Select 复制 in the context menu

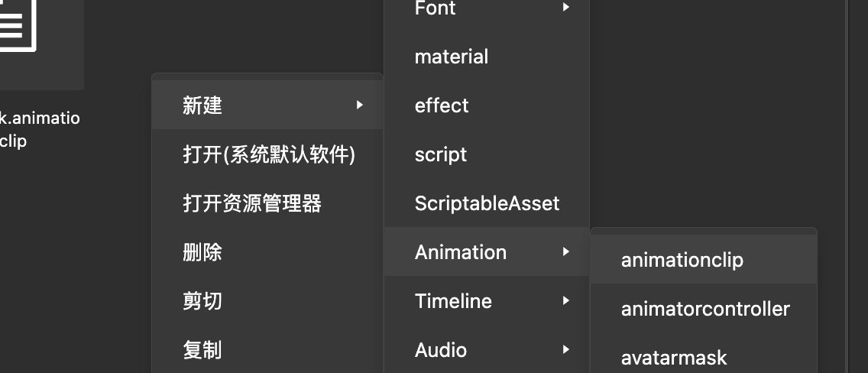267,349
